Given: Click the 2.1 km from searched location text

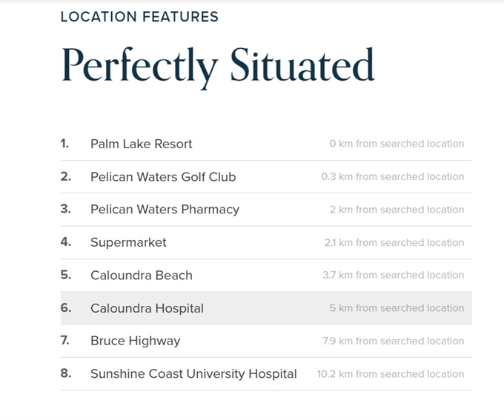Looking at the screenshot, I should pos(394,242).
